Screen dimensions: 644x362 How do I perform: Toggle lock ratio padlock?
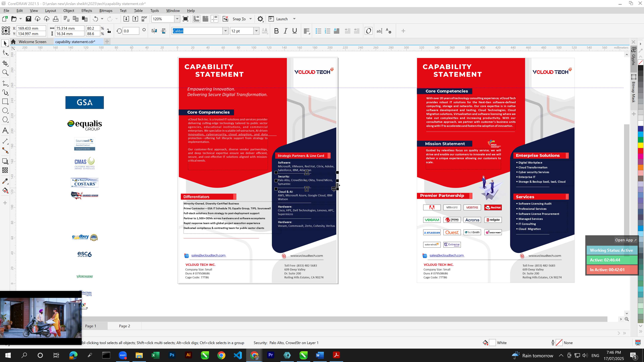(x=109, y=31)
